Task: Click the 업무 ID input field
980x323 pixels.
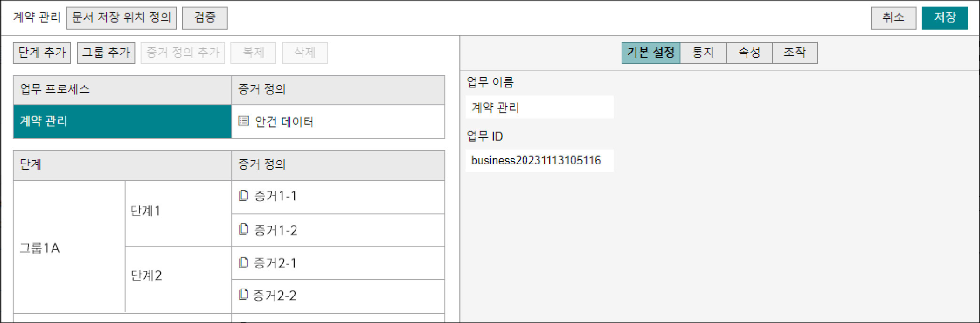Action: (539, 160)
